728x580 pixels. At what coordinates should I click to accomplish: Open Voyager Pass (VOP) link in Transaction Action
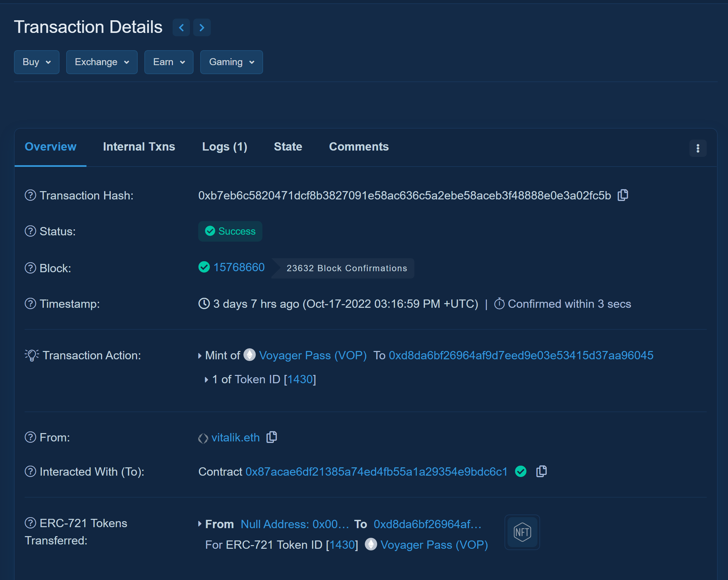pyautogui.click(x=313, y=355)
